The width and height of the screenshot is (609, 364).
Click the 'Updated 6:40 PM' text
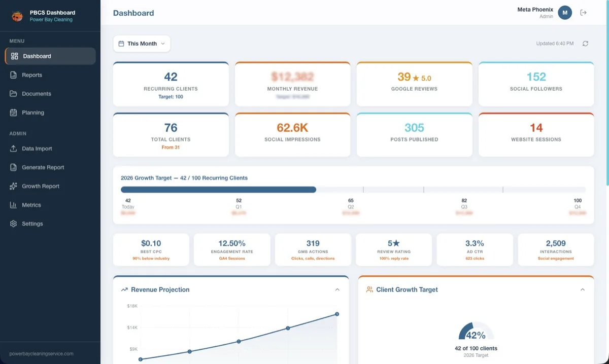tap(555, 44)
